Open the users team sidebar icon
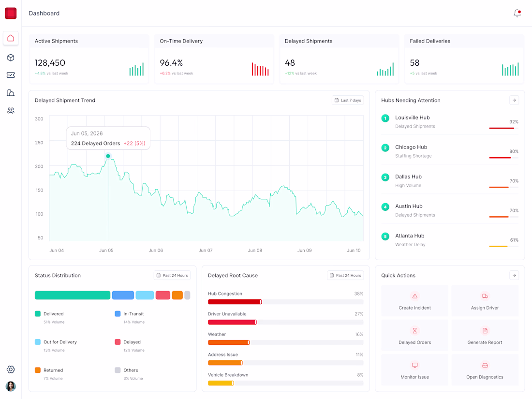The height and width of the screenshot is (399, 532). 11,111
